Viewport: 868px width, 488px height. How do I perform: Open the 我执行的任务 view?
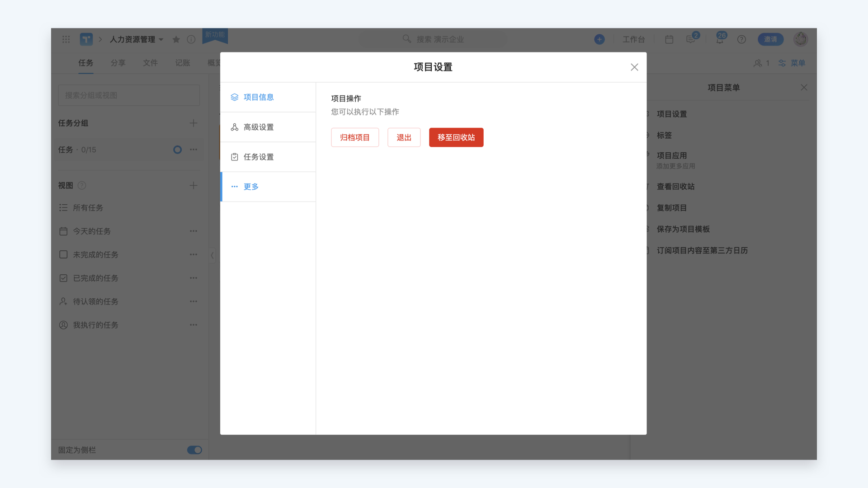tap(95, 325)
